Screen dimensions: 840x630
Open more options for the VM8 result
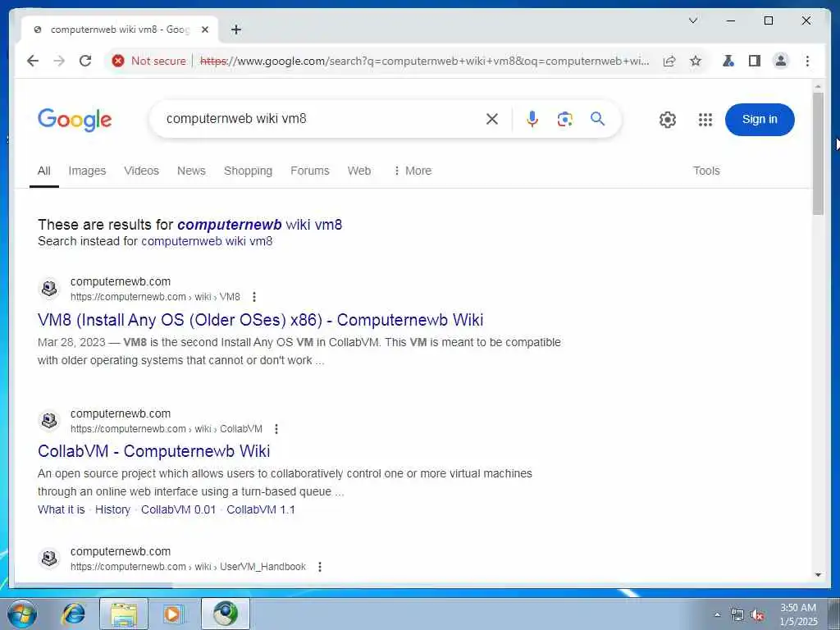click(x=254, y=297)
